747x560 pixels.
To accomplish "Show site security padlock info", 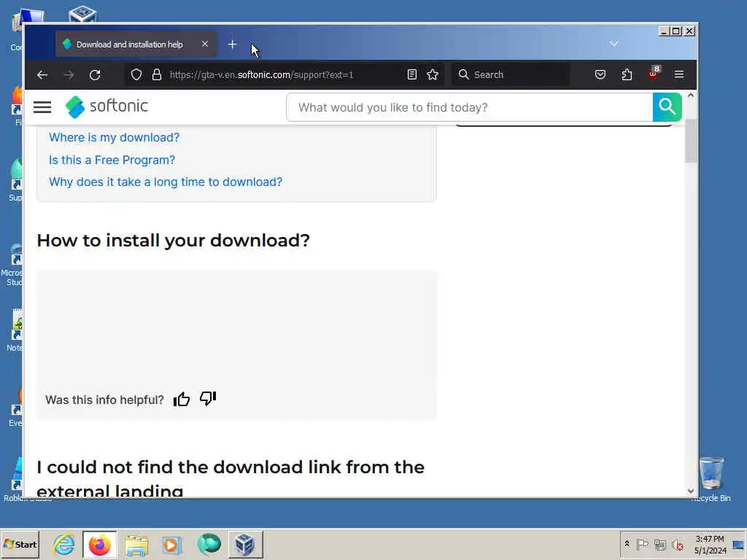I will tap(157, 75).
